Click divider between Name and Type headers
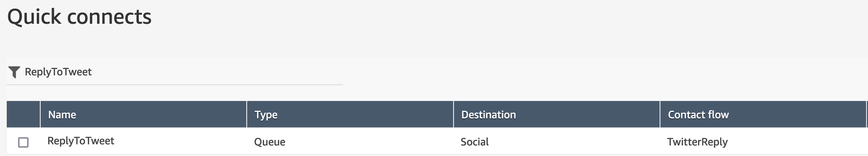Viewport: 868px width, 156px height. tap(247, 114)
